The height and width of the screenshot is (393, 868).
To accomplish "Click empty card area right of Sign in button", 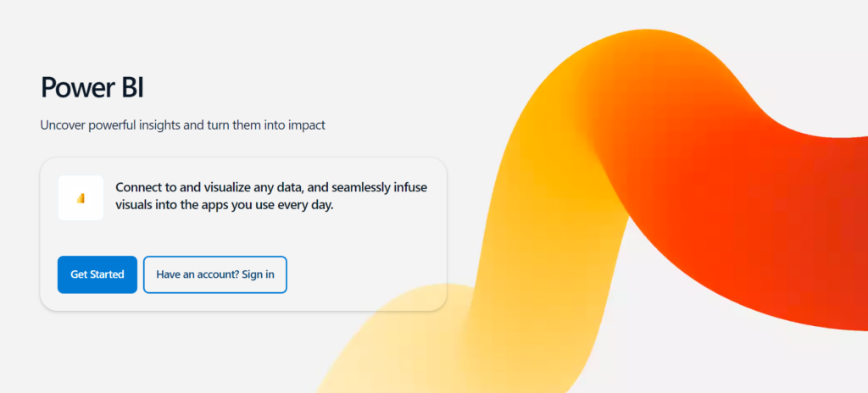I will [365, 274].
